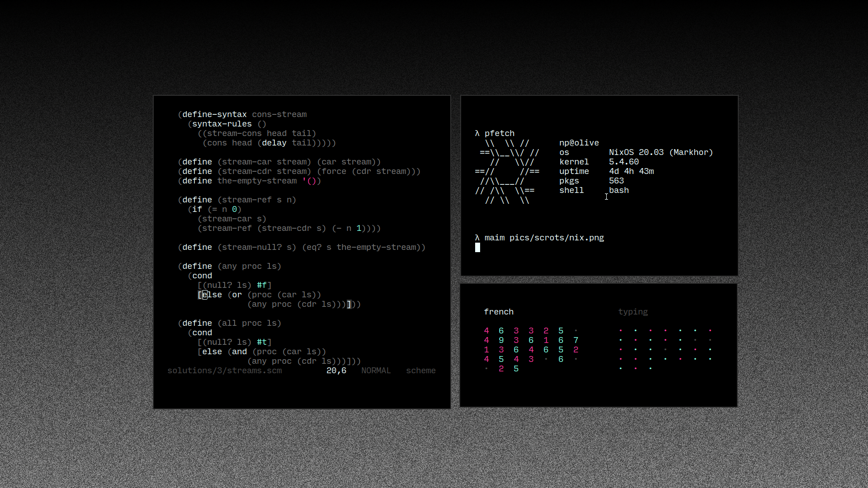Image resolution: width=868 pixels, height=488 pixels.
Task: Select the typing heading in the tracker window
Action: [633, 312]
